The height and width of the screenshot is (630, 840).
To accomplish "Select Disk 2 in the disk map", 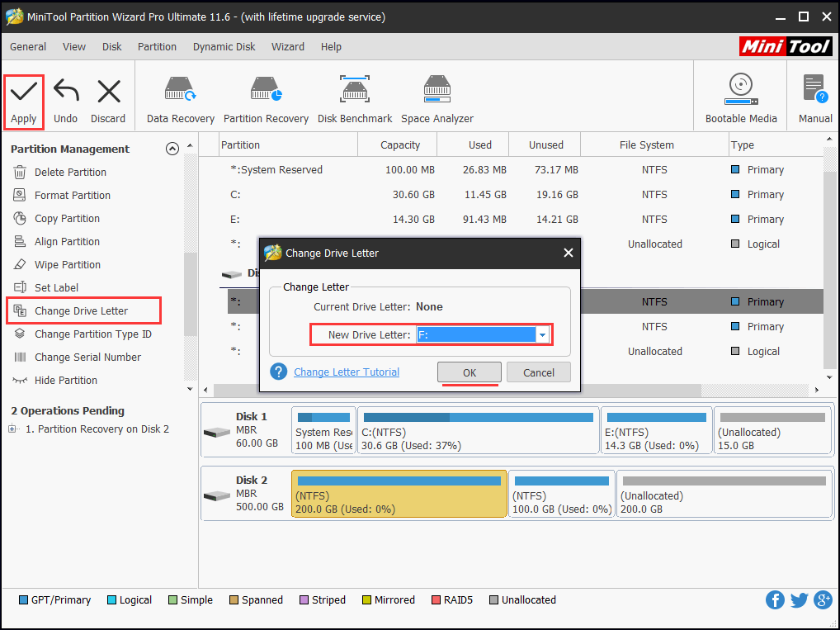I will click(246, 495).
